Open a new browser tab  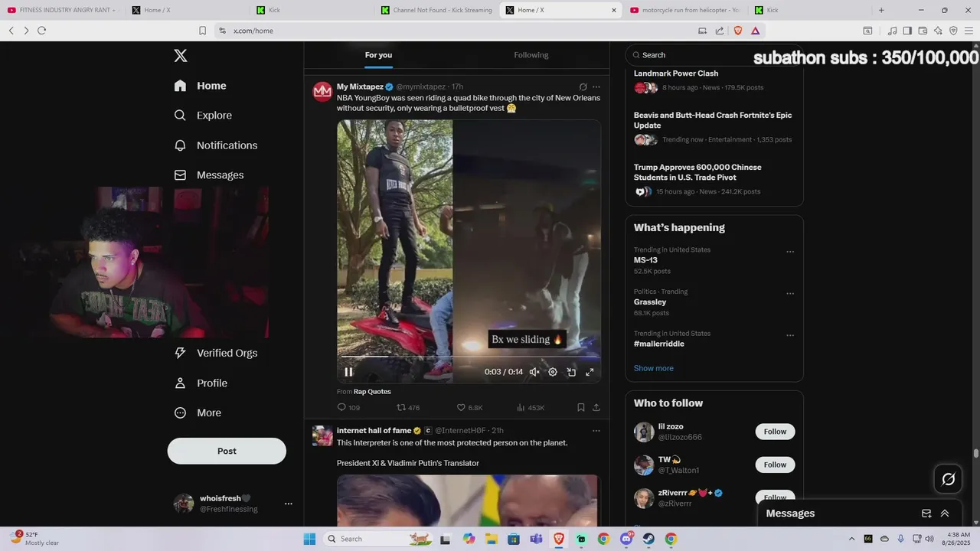pos(881,10)
